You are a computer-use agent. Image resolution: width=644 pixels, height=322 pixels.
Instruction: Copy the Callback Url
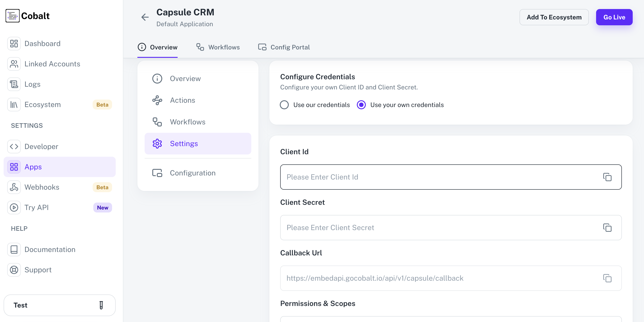pos(607,278)
